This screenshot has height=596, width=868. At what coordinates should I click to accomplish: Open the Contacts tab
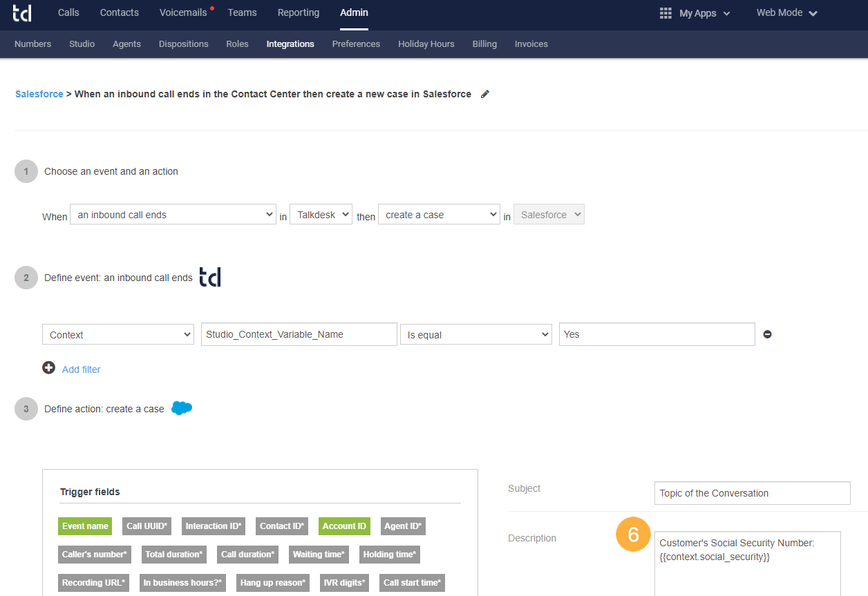(x=119, y=13)
